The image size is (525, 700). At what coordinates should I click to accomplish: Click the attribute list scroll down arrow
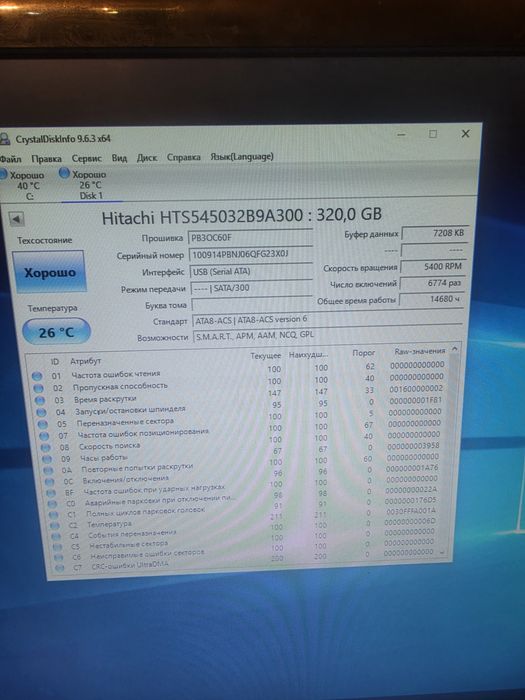tap(442, 552)
